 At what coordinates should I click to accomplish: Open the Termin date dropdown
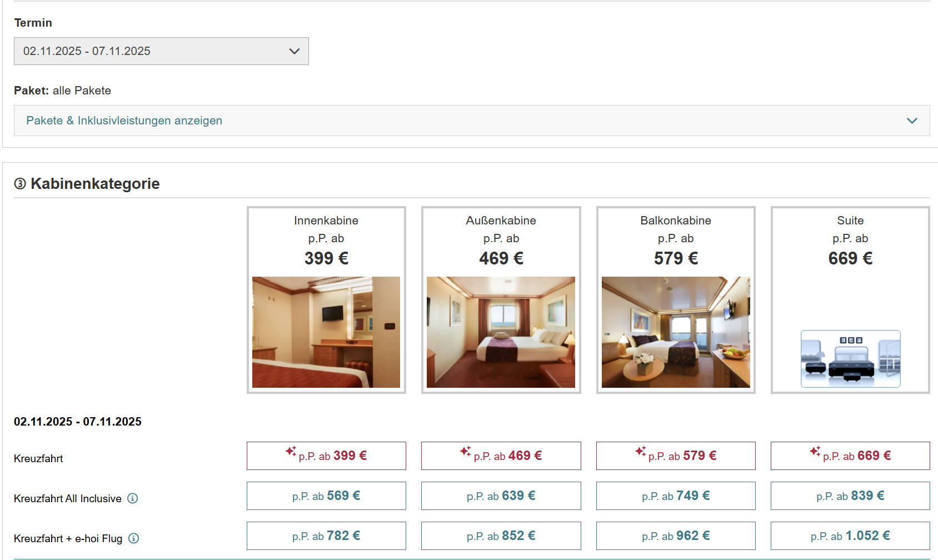click(161, 51)
